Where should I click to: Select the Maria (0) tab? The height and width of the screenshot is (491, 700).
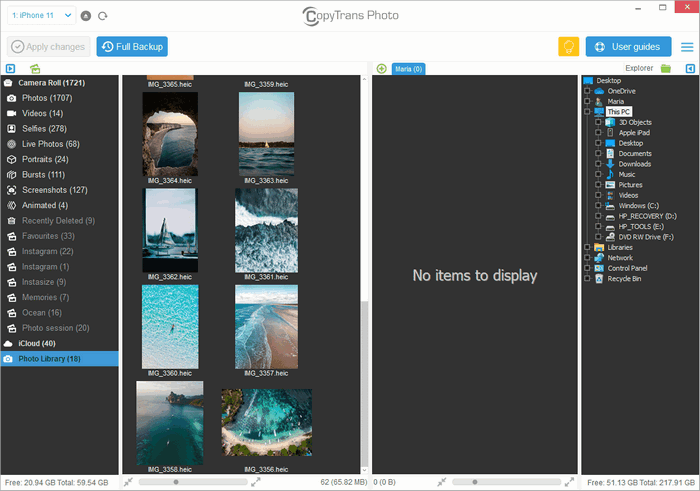click(408, 69)
